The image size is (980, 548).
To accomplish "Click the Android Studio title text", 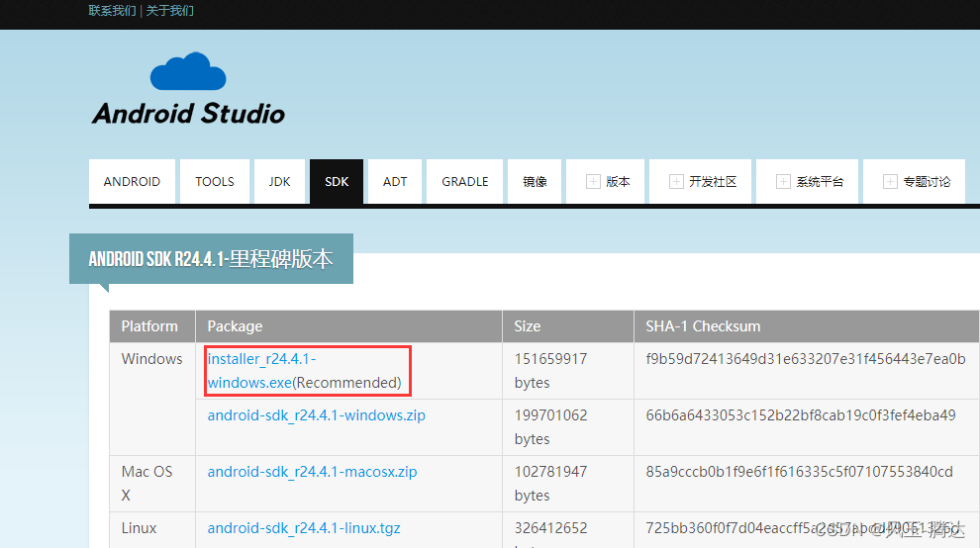I will (x=188, y=114).
